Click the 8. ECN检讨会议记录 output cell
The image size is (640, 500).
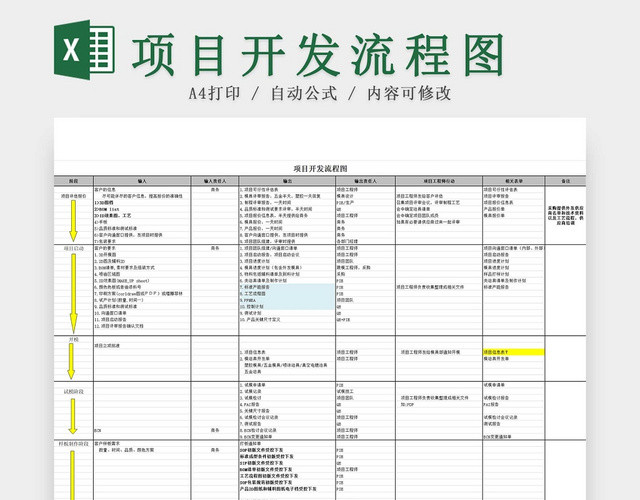tap(258, 430)
